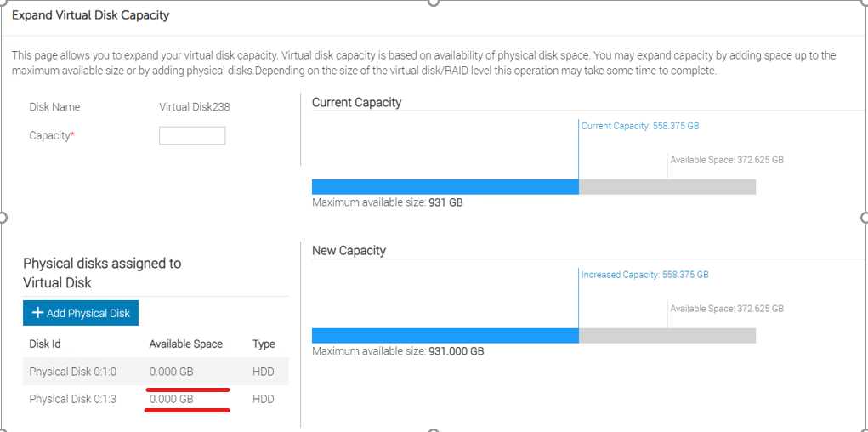This screenshot has height=432, width=868.
Task: Click blue portion of the New Capacity bar
Action: tap(445, 336)
